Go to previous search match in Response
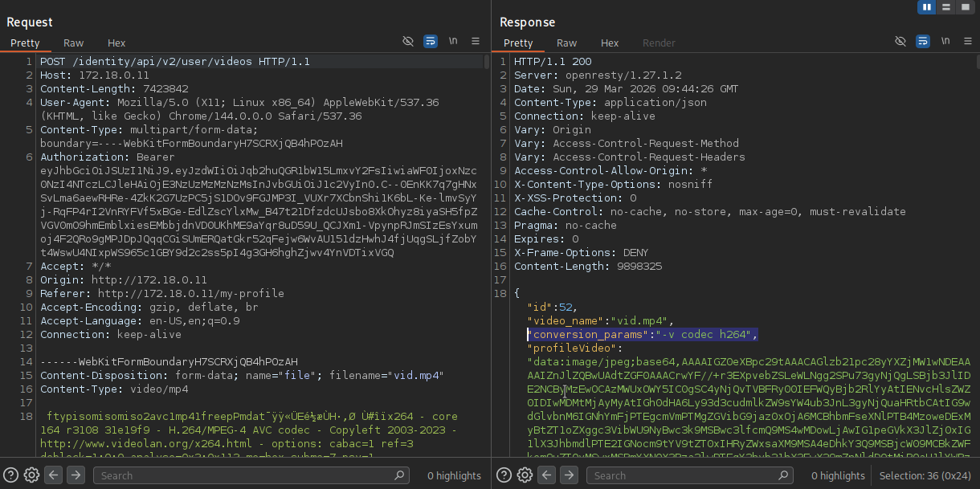Viewport: 980px width, 489px height. pyautogui.click(x=546, y=475)
